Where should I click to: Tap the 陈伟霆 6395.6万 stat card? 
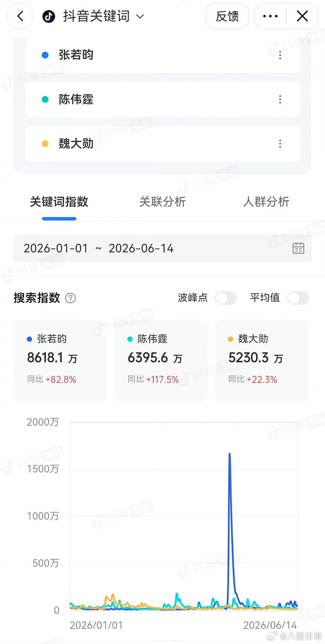(161, 361)
